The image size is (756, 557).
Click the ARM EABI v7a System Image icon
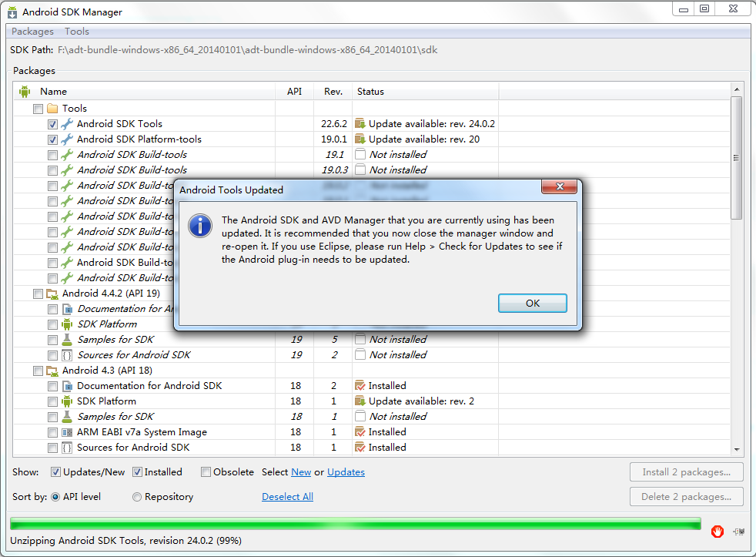67,432
